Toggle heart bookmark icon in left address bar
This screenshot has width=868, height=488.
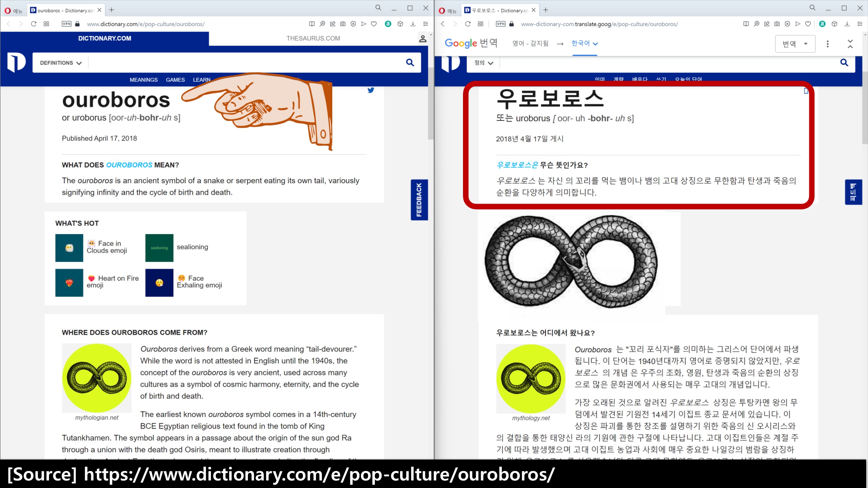pos(374,24)
